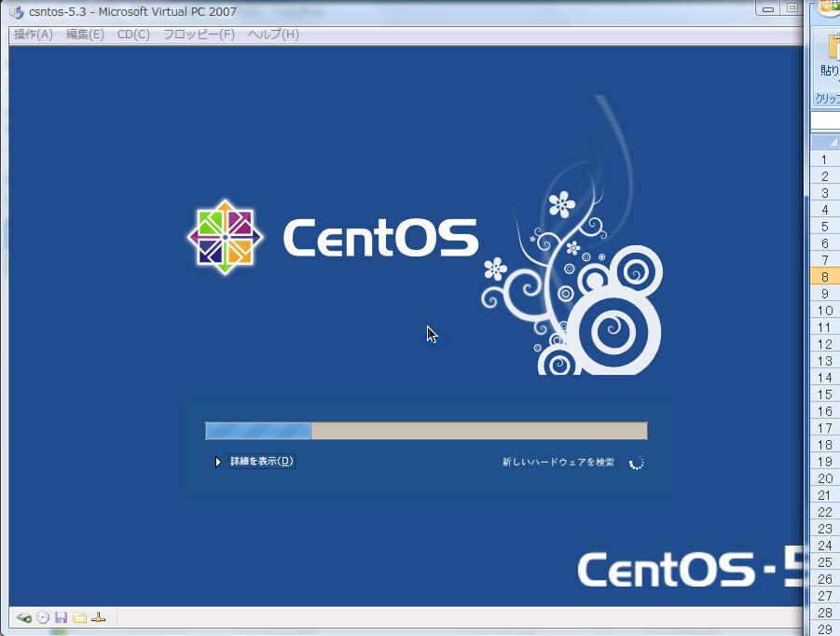Viewport: 840px width, 636px height.
Task: Click the Virtual PC title bar icon
Action: (x=17, y=12)
